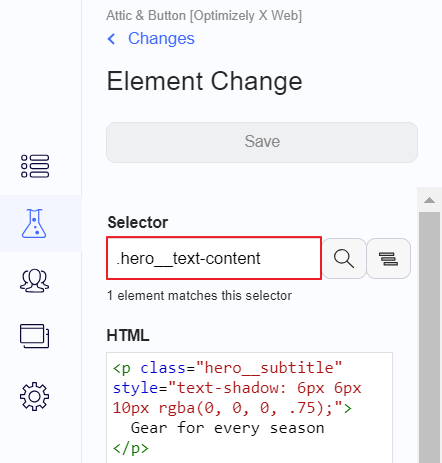
Task: Click the Element Change heading
Action: pos(204,81)
